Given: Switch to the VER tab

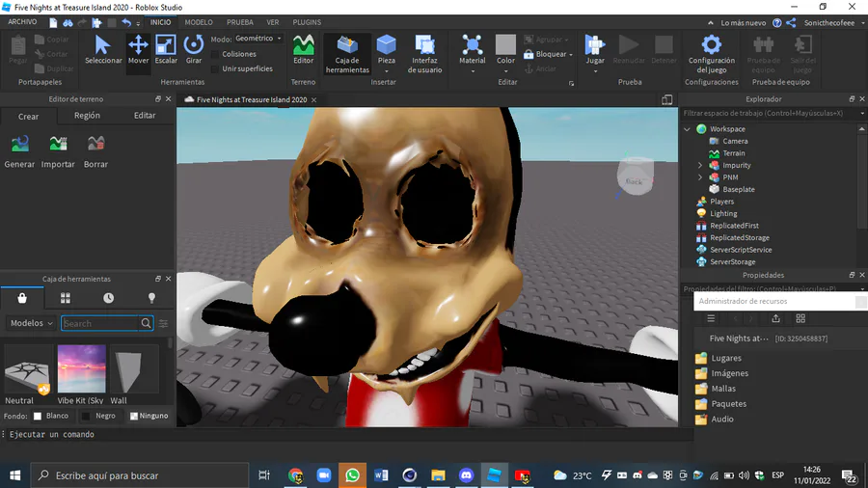Looking at the screenshot, I should [x=273, y=22].
